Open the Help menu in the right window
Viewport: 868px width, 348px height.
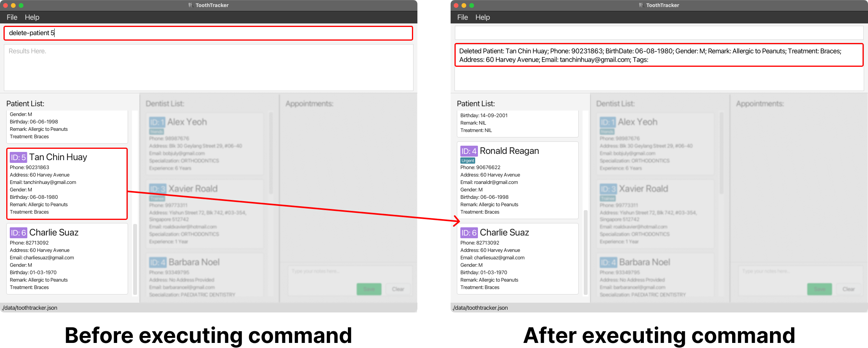coord(483,17)
